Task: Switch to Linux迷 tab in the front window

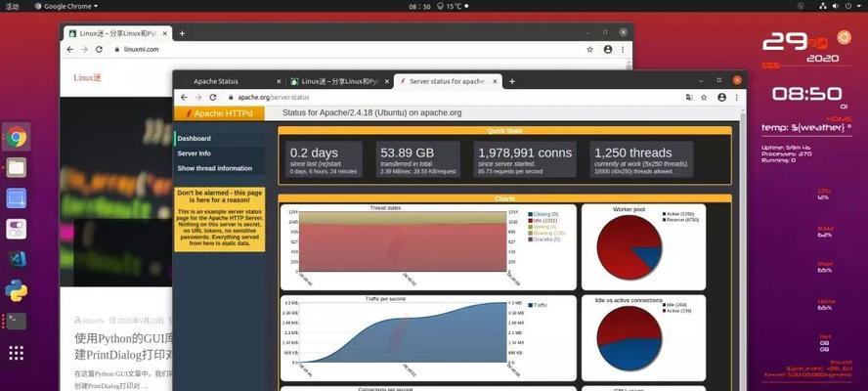Action: 340,81
